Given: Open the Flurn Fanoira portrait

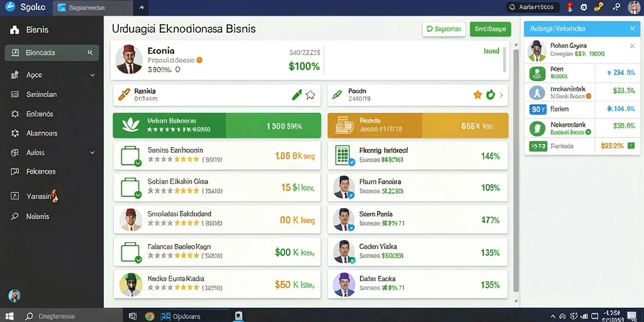Looking at the screenshot, I should (344, 187).
